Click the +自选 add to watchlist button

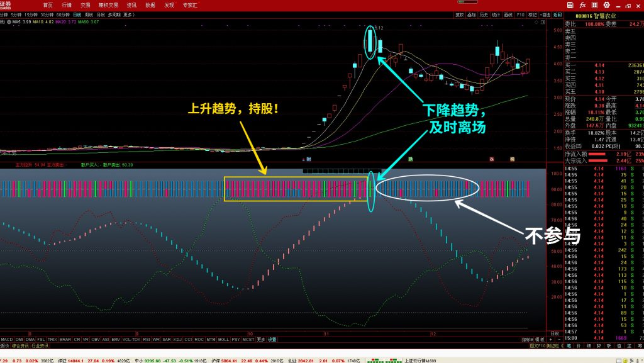point(545,14)
